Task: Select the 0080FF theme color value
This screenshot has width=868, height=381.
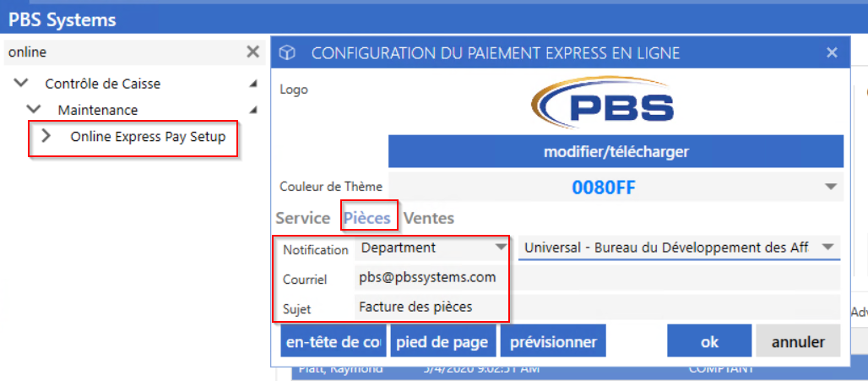Action: pyautogui.click(x=604, y=188)
